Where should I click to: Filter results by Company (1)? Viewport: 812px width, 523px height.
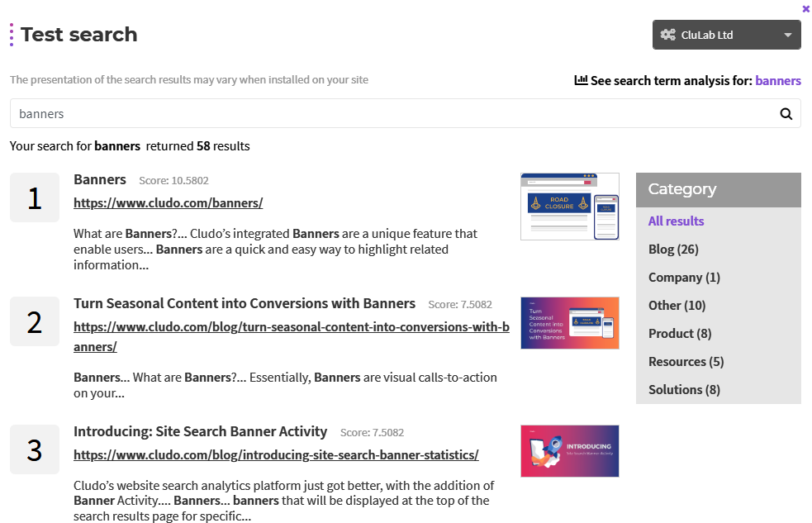click(684, 277)
